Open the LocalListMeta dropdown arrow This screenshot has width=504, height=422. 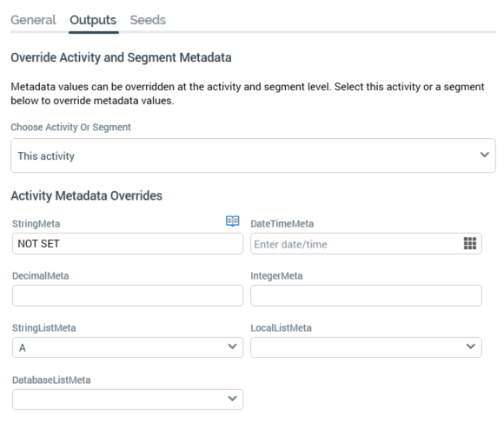click(471, 346)
